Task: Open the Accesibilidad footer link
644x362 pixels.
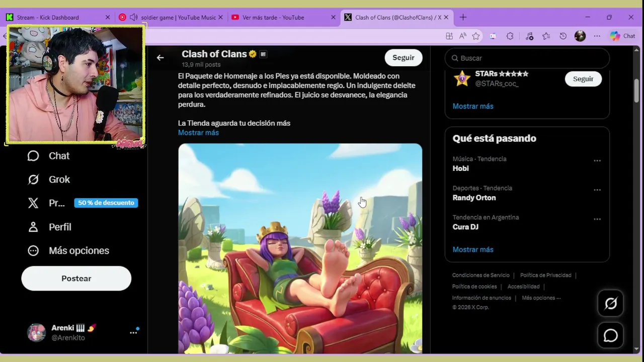Action: (x=524, y=287)
